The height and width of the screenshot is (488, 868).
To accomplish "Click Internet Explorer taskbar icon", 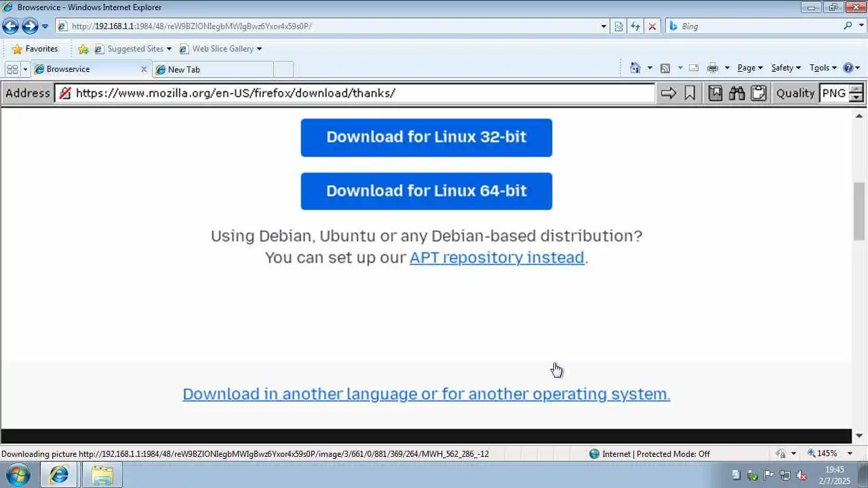I will (59, 475).
